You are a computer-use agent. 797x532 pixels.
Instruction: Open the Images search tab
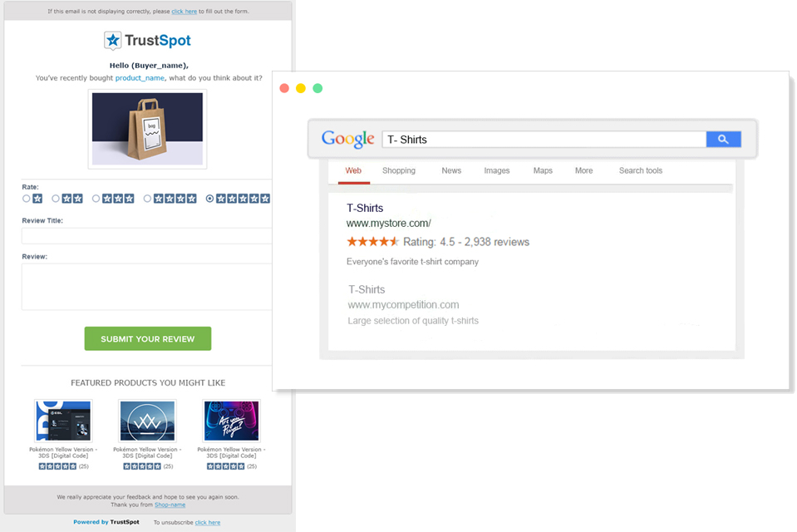tap(497, 170)
